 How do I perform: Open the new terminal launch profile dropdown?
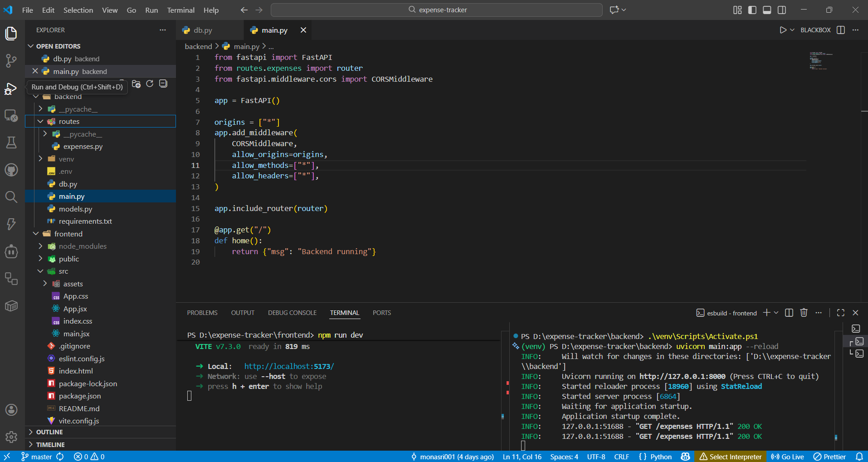[776, 313]
